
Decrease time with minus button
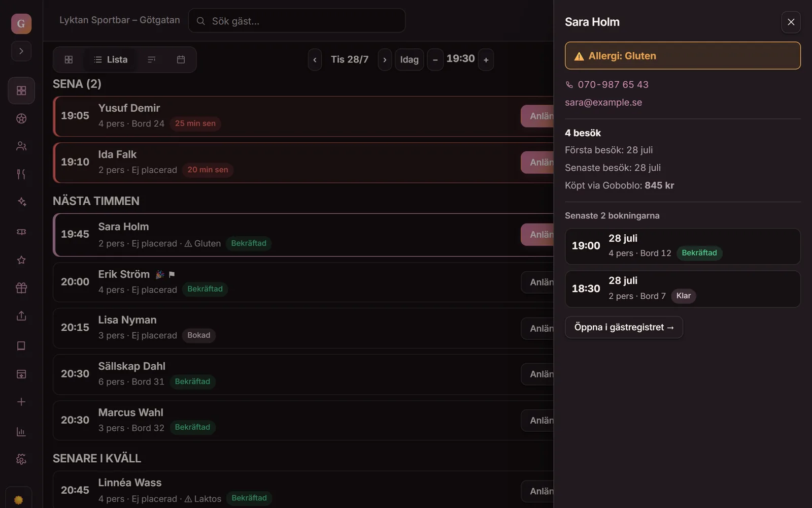point(435,60)
